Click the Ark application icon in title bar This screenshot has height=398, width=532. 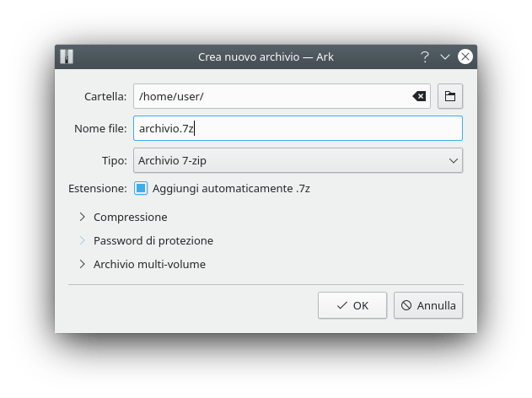click(67, 57)
